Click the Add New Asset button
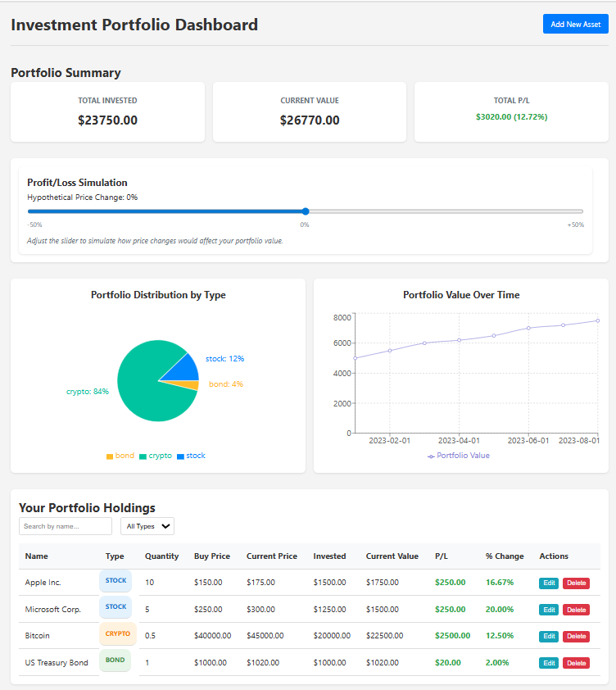616x690 pixels. 575,24
